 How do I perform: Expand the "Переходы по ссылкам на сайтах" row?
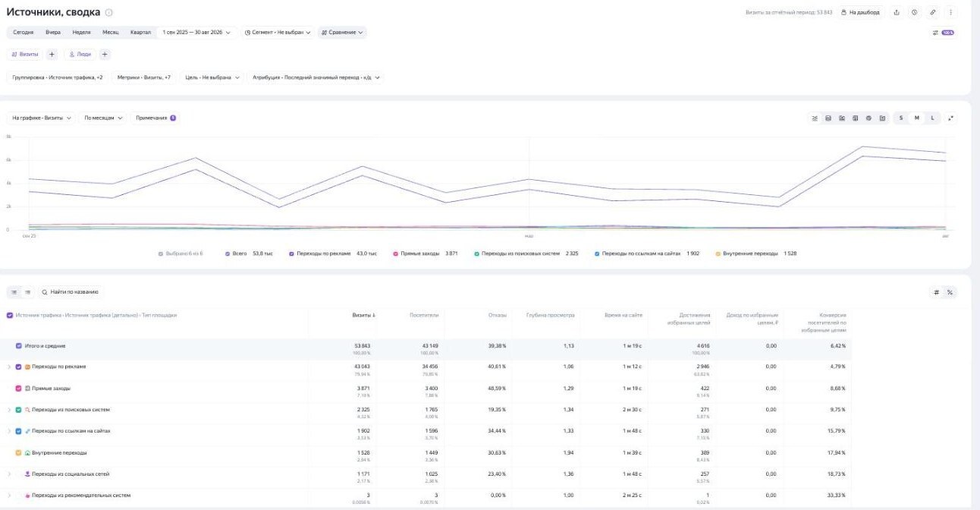coord(10,431)
